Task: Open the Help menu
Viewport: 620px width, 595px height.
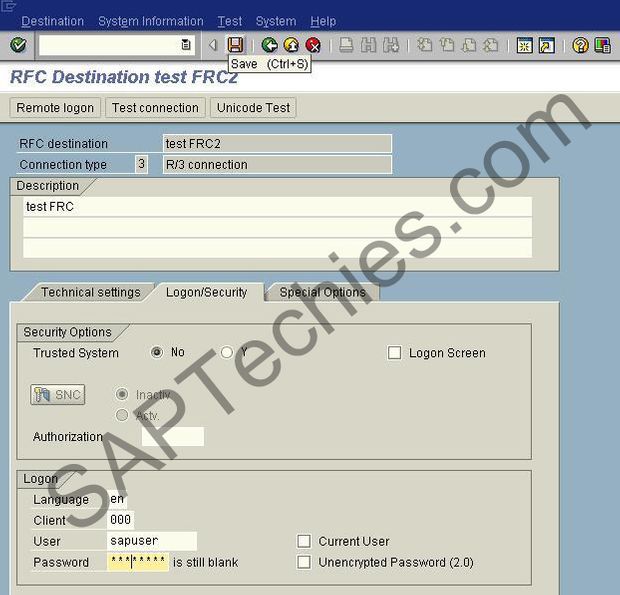Action: [323, 21]
